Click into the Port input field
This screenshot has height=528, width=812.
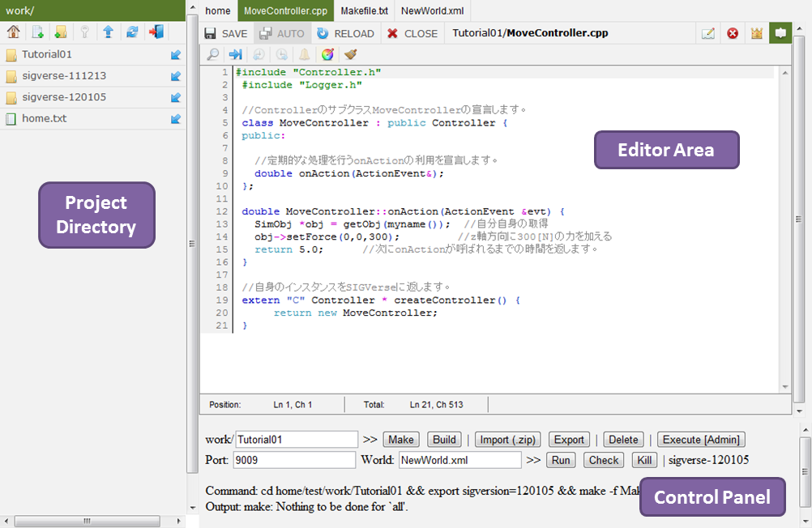(x=294, y=460)
